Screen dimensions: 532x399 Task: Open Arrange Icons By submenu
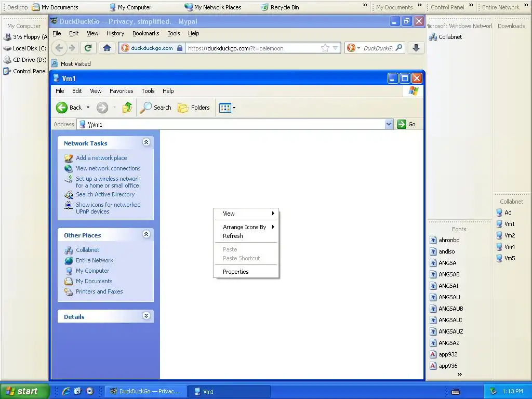[246, 227]
